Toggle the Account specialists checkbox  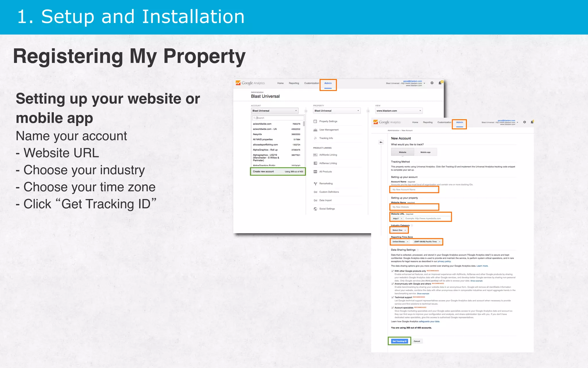392,308
